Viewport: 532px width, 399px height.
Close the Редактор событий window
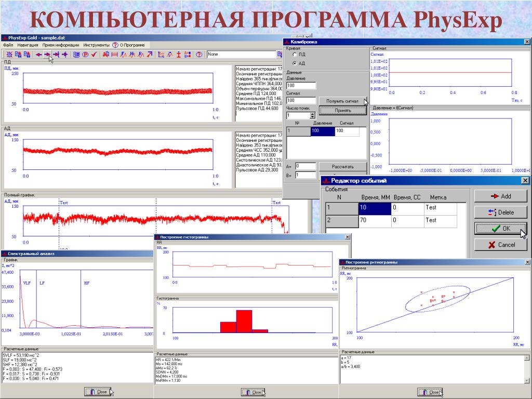[525, 180]
